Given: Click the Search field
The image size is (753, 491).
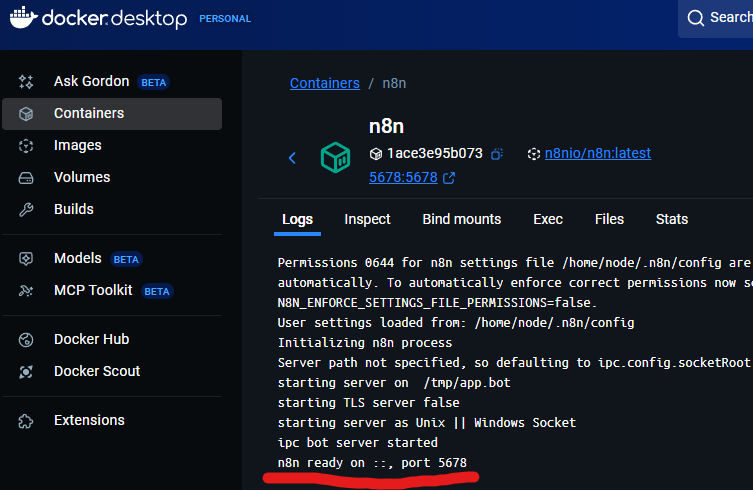Looking at the screenshot, I should click(716, 19).
